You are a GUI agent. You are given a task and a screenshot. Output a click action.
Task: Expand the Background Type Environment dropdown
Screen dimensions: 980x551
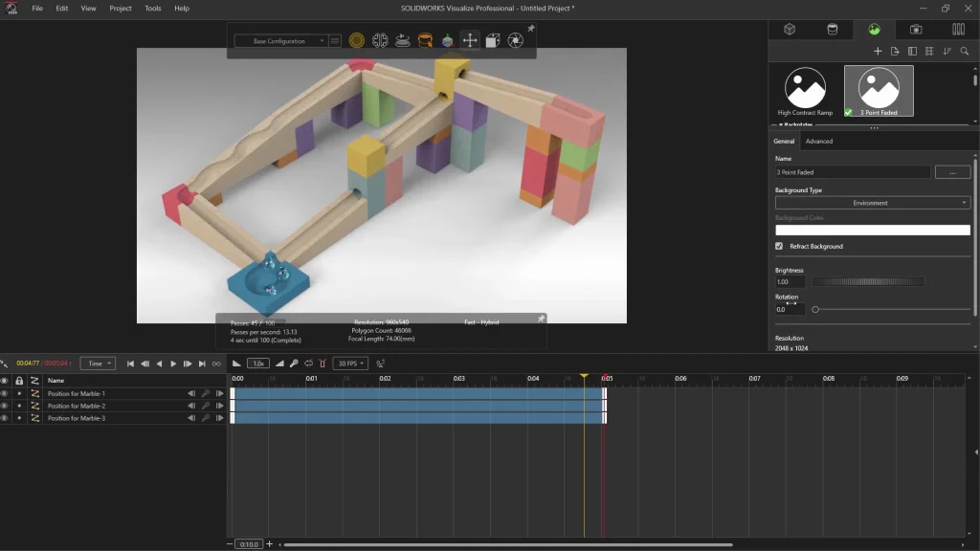(872, 203)
